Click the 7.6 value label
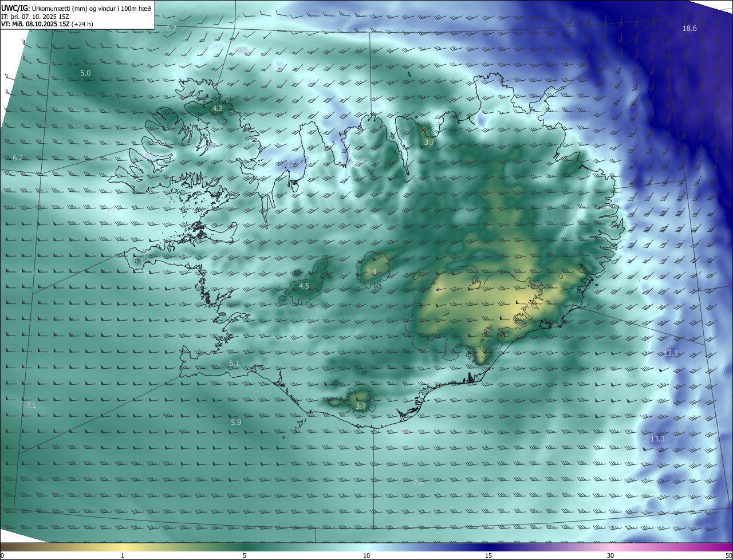This screenshot has height=560, width=733. pyautogui.click(x=418, y=483)
